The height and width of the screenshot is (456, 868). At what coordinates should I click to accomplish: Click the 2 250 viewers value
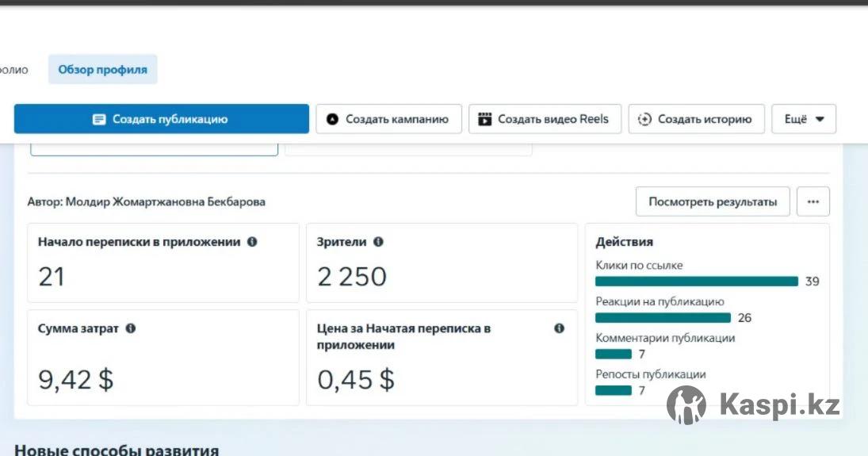352,277
